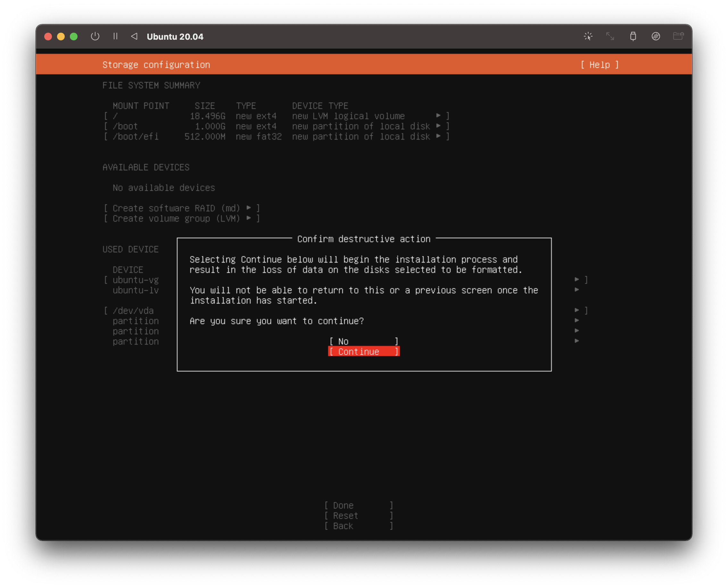Pause the virtual machine

(x=115, y=36)
